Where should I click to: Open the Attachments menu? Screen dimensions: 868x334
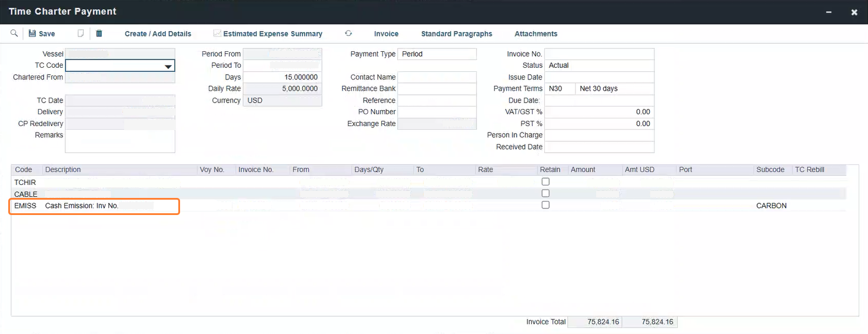tap(536, 34)
